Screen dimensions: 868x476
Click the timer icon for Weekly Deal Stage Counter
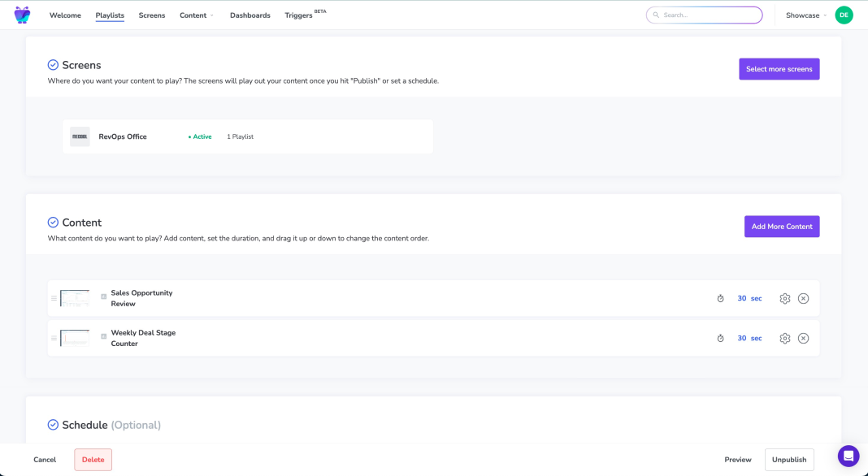720,338
